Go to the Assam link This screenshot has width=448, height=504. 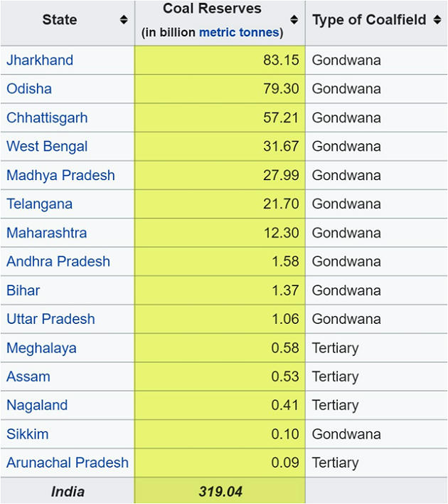tap(28, 377)
